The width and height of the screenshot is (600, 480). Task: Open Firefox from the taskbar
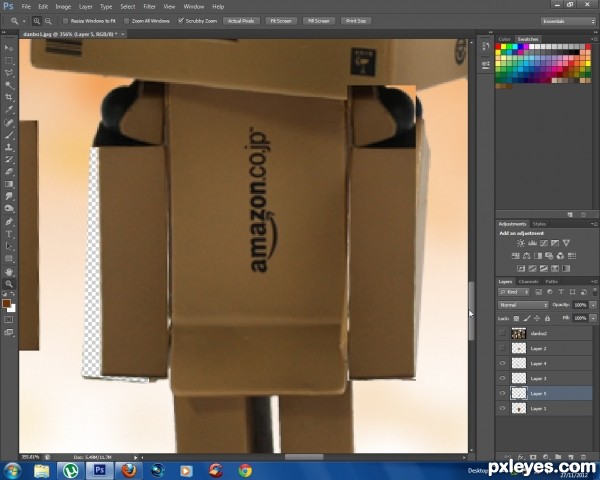[129, 470]
